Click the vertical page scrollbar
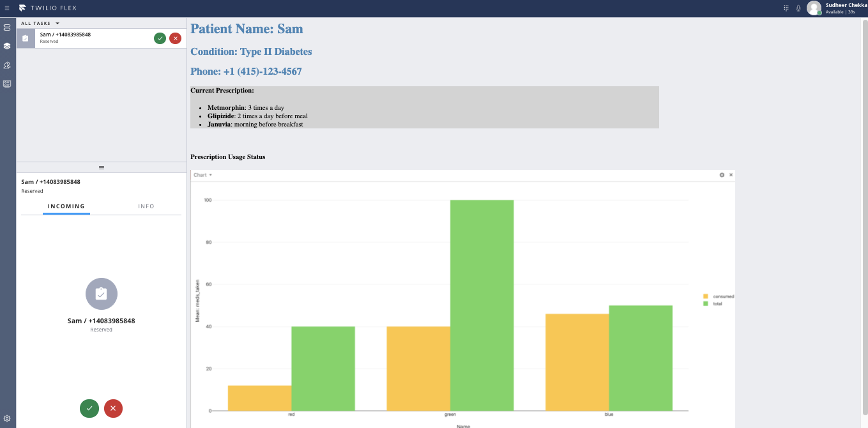This screenshot has height=428, width=868. (865, 217)
